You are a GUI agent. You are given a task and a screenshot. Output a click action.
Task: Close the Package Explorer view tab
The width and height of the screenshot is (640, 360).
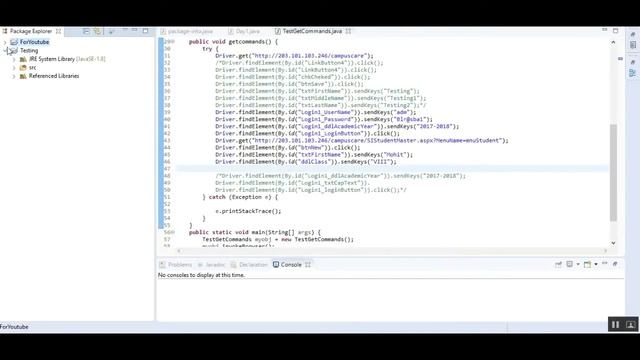58,31
